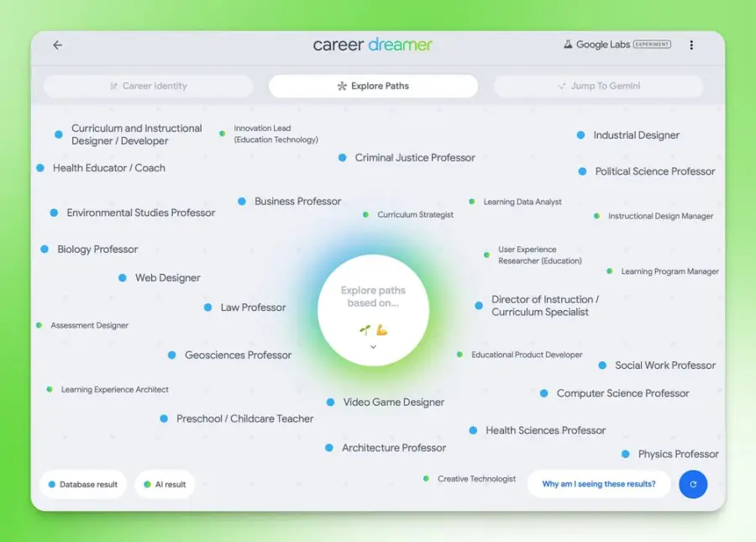Open the Industrial Designer career
756x542 pixels.
[628, 135]
